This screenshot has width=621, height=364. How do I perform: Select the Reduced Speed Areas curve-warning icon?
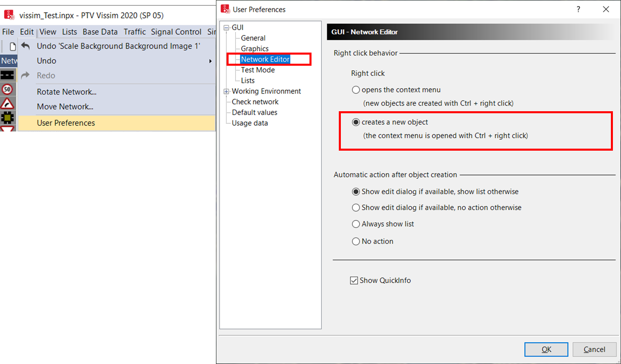7,104
